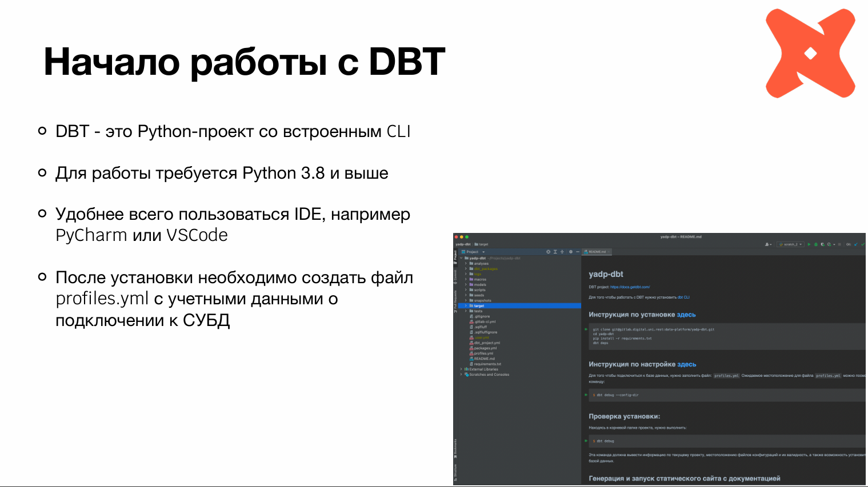Hide the Project panel with minus icon
Image resolution: width=868 pixels, height=487 pixels.
point(577,252)
